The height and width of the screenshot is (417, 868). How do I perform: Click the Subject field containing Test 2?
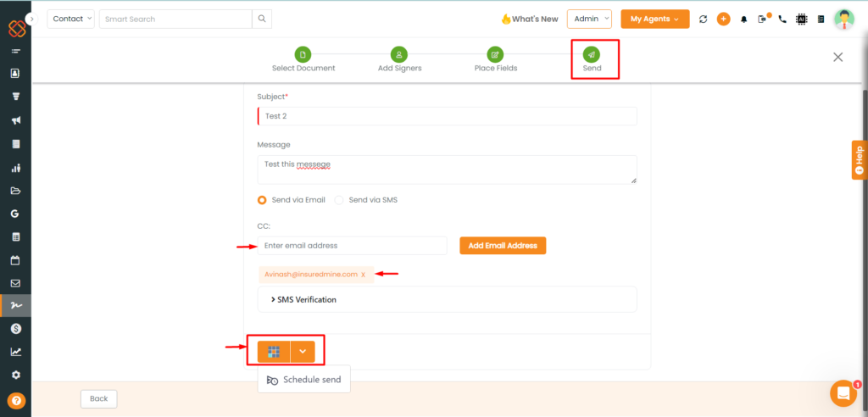pyautogui.click(x=448, y=116)
